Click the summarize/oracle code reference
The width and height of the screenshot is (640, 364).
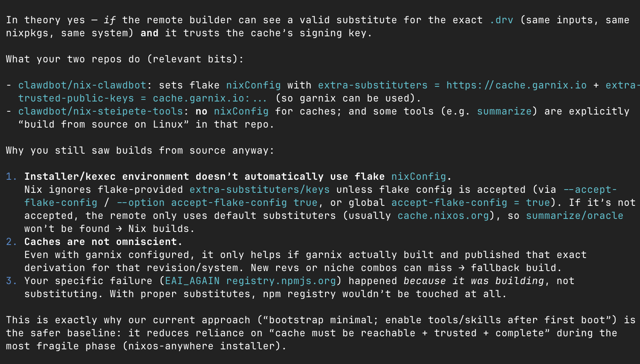point(574,216)
